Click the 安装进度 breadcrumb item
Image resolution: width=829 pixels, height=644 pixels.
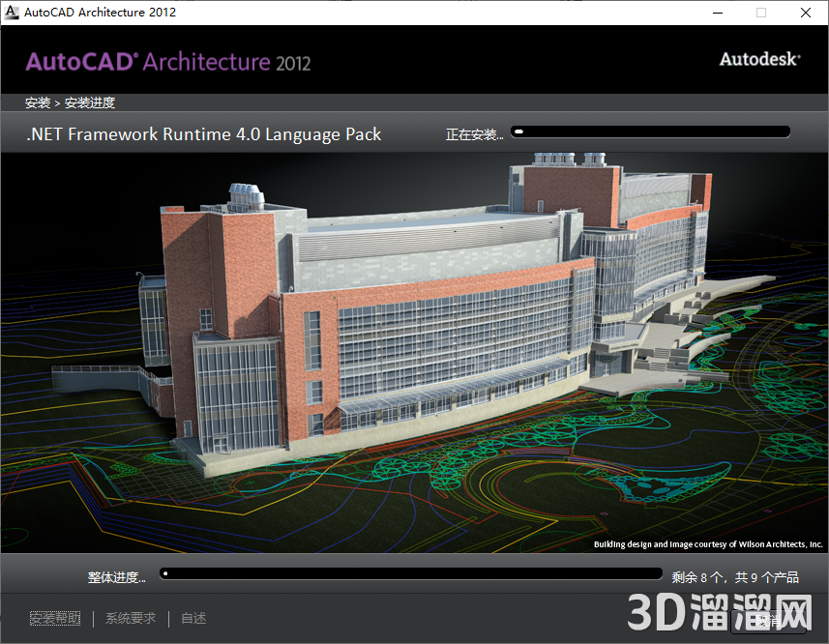click(x=90, y=102)
